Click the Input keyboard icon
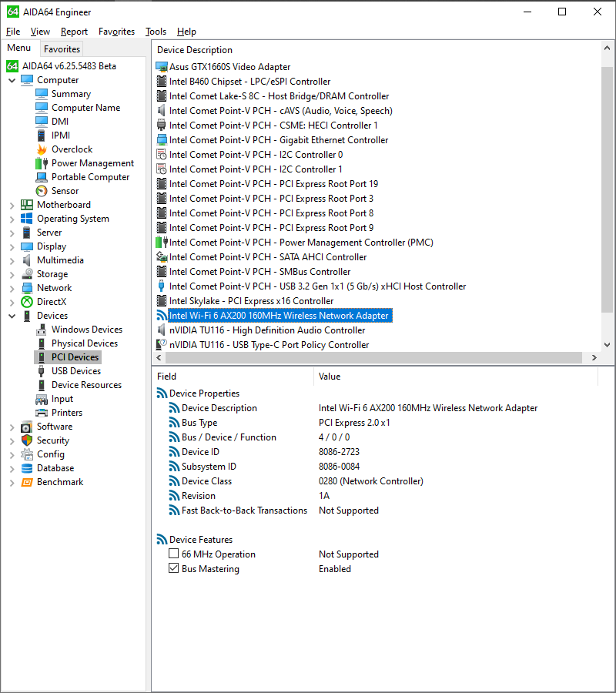 [x=42, y=399]
